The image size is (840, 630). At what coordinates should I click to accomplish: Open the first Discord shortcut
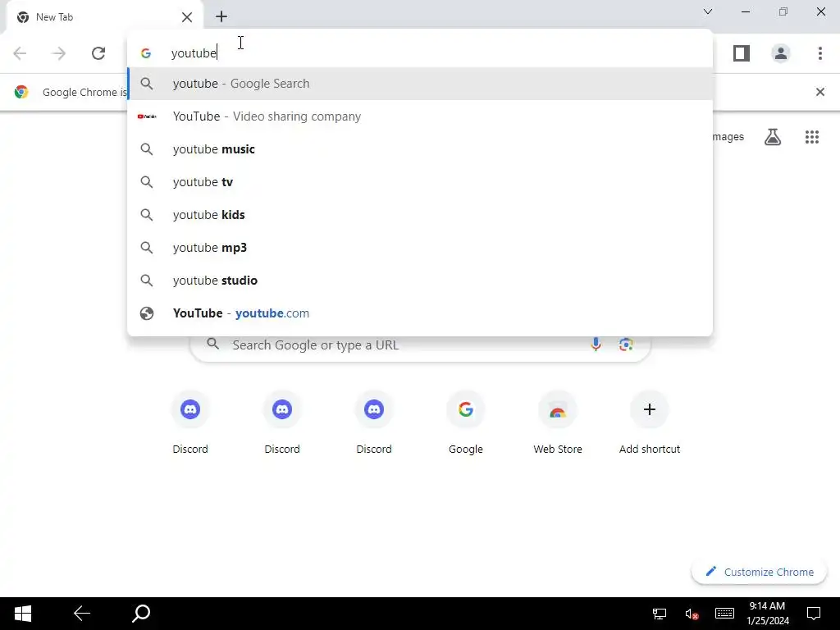point(190,423)
